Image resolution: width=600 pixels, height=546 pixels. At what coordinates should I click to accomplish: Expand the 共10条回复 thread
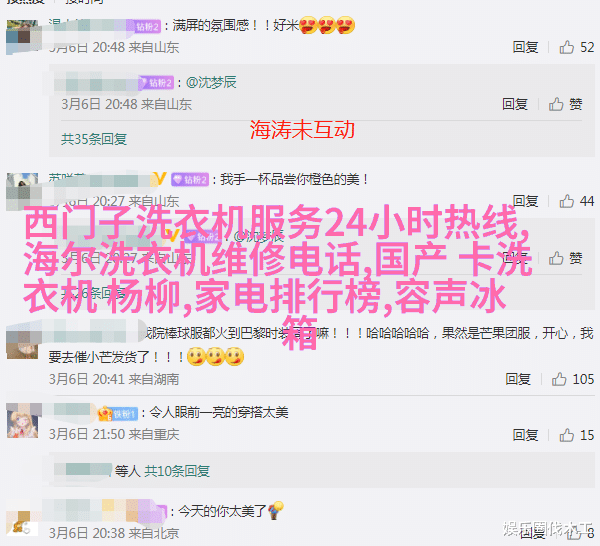(x=177, y=471)
